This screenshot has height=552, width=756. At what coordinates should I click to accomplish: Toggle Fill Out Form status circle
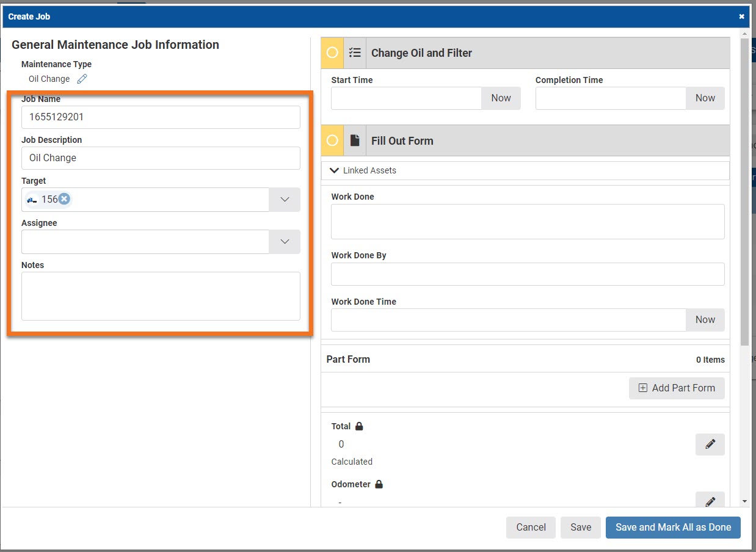click(x=332, y=140)
